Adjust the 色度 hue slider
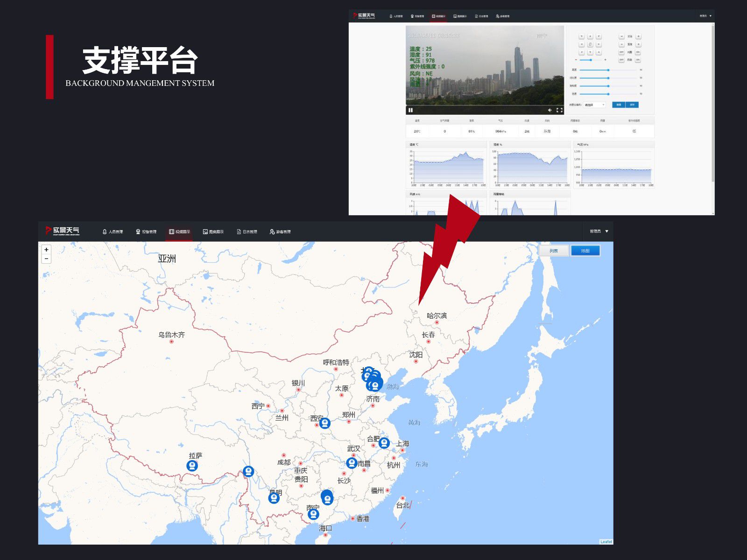 click(608, 94)
